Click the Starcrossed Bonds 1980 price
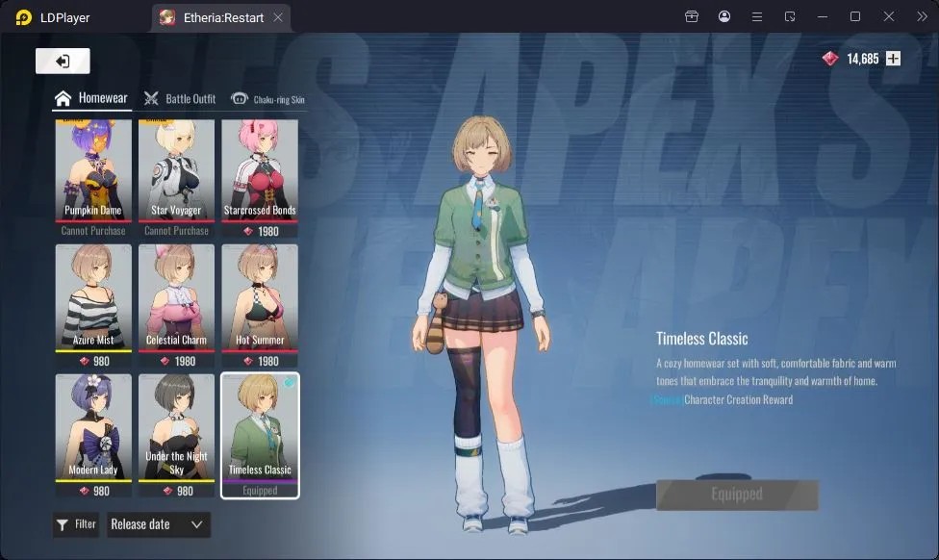The width and height of the screenshot is (939, 560). pos(261,231)
